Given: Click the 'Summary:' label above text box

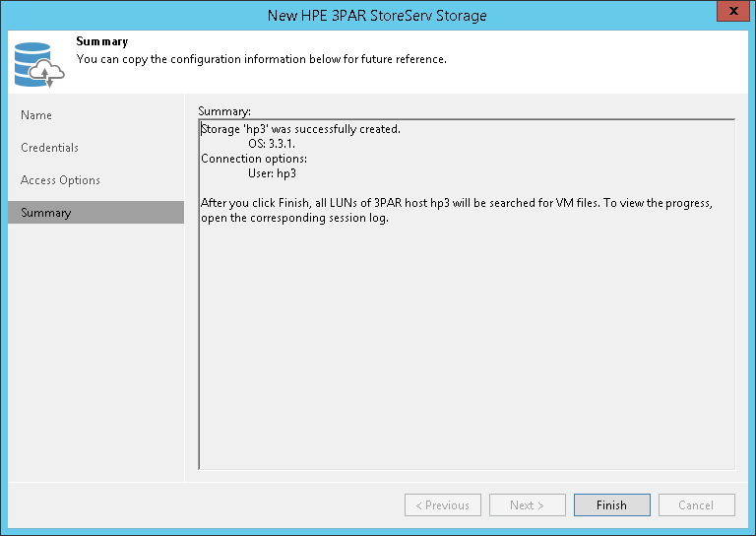Looking at the screenshot, I should (223, 110).
